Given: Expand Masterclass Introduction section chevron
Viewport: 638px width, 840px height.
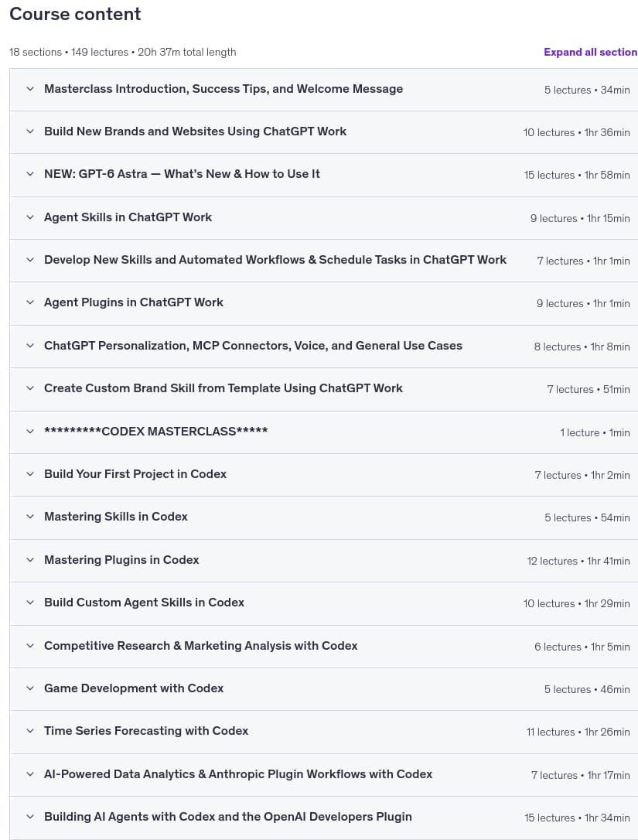Looking at the screenshot, I should point(30,89).
